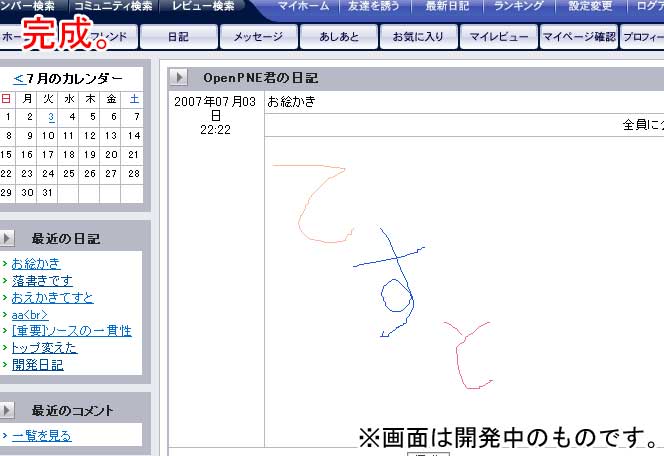Open レビュー検索 from the top menu
Image resolution: width=664 pixels, height=456 pixels.
203,6
